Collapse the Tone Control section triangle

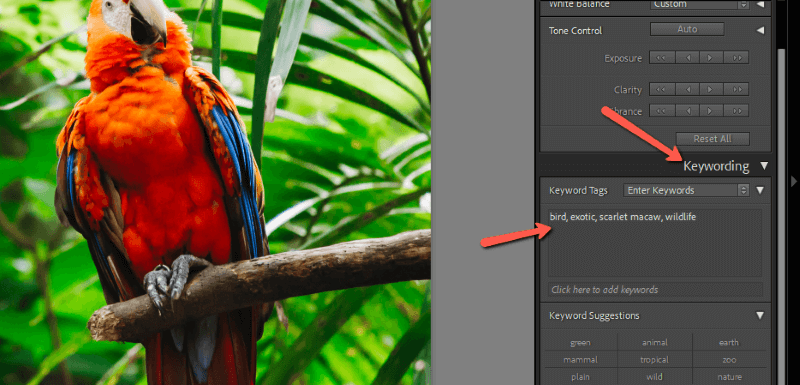(760, 31)
